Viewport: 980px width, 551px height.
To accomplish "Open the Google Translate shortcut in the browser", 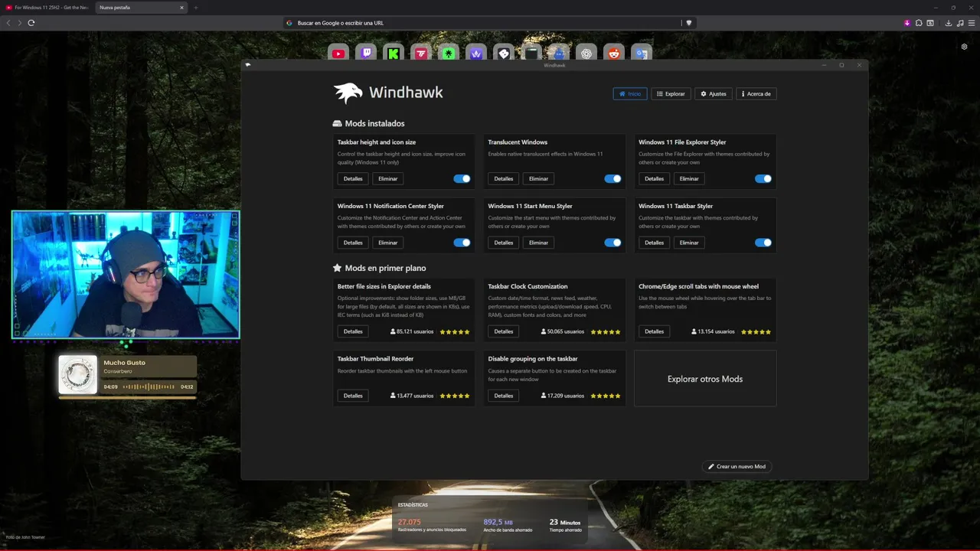I will (642, 53).
